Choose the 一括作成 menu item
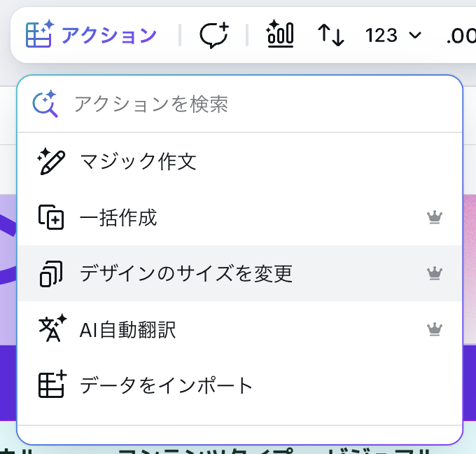This screenshot has height=454, width=476. (x=240, y=217)
